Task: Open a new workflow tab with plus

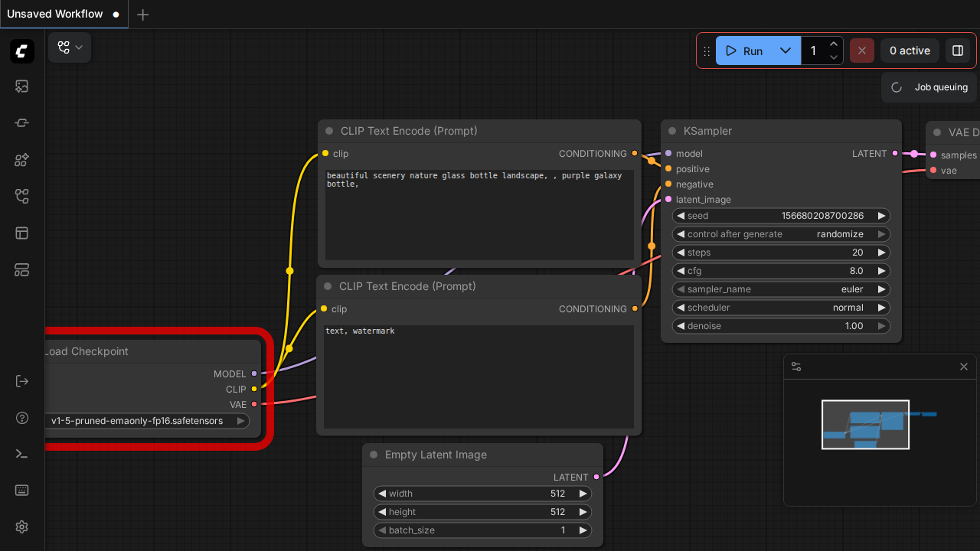Action: click(142, 15)
